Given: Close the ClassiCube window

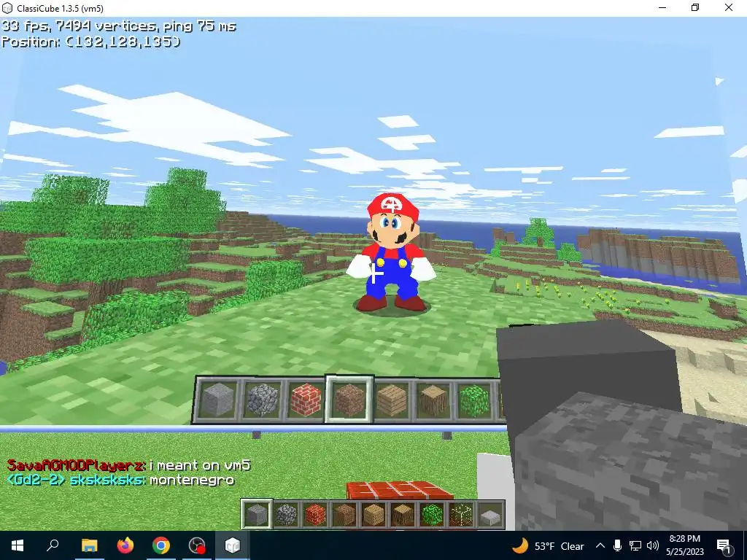Looking at the screenshot, I should pyautogui.click(x=729, y=7).
